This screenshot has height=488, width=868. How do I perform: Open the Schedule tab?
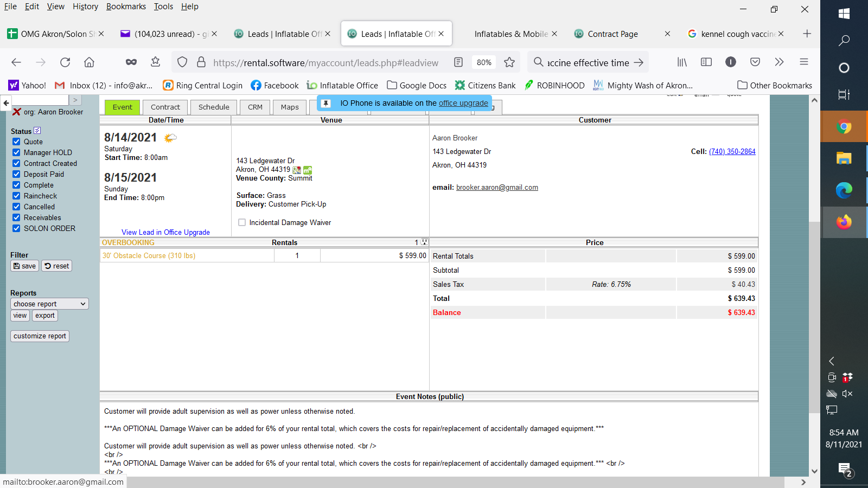point(214,107)
